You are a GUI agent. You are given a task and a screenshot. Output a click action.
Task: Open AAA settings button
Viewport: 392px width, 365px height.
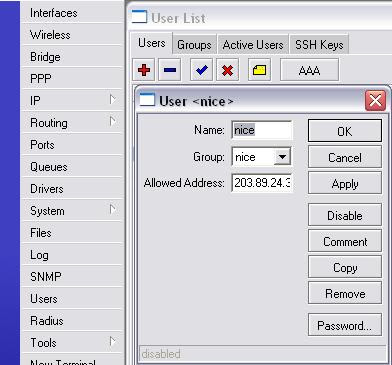309,70
